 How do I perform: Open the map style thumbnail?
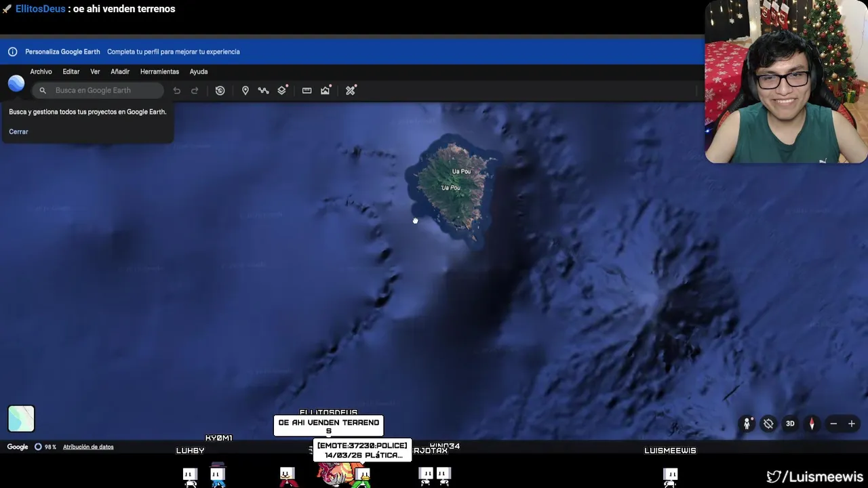(21, 418)
